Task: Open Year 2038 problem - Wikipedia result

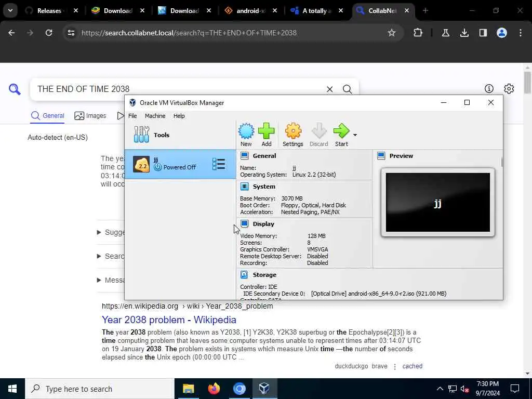Action: (169, 320)
